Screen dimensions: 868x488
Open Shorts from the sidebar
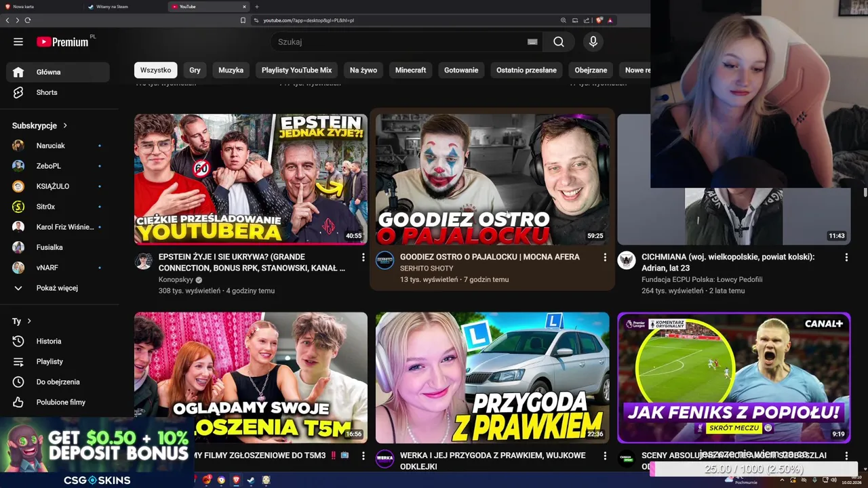[x=58, y=92]
